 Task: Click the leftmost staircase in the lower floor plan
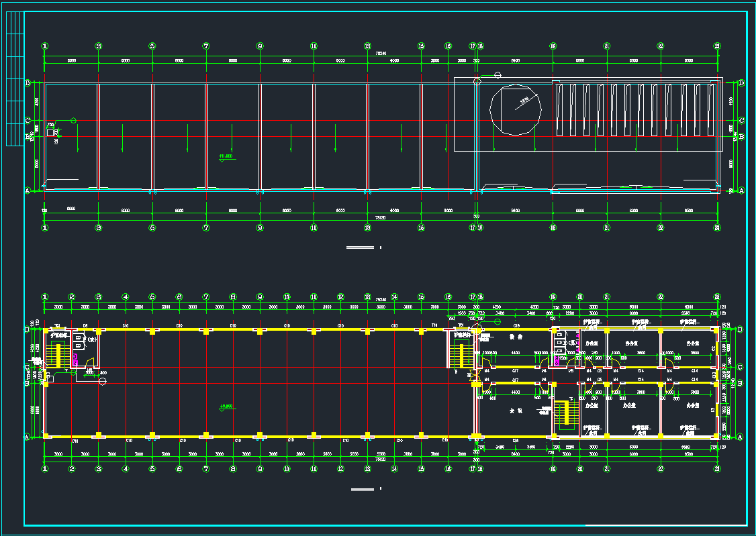coord(58,354)
